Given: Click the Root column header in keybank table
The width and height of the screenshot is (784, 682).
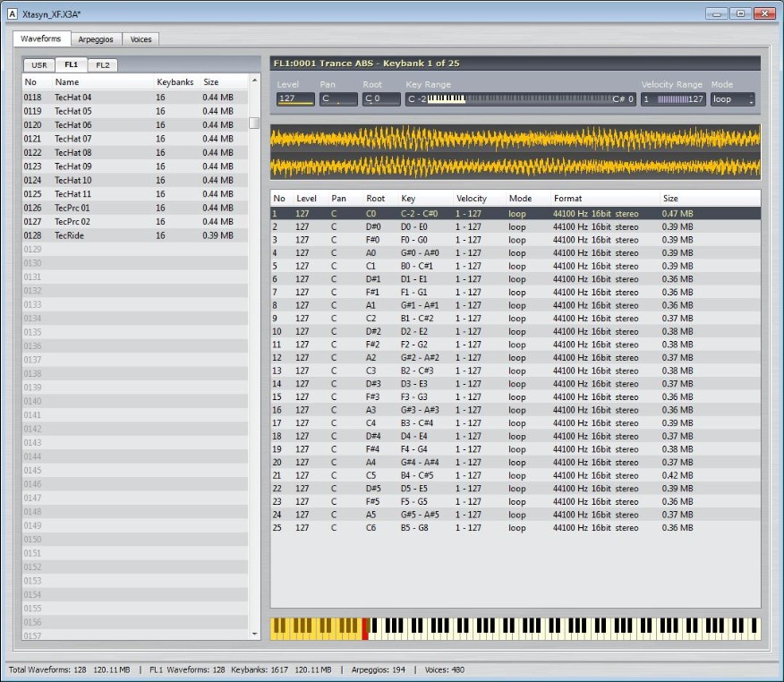Looking at the screenshot, I should point(380,199).
